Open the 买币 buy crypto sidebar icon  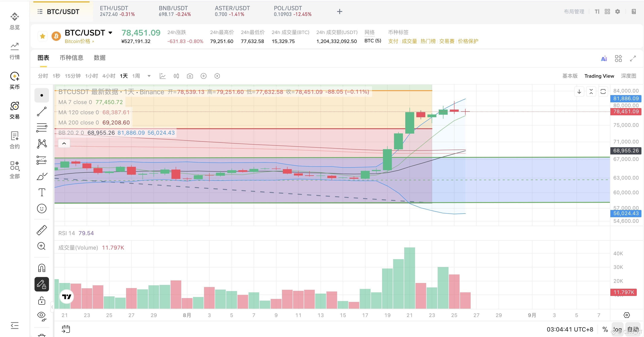[14, 81]
